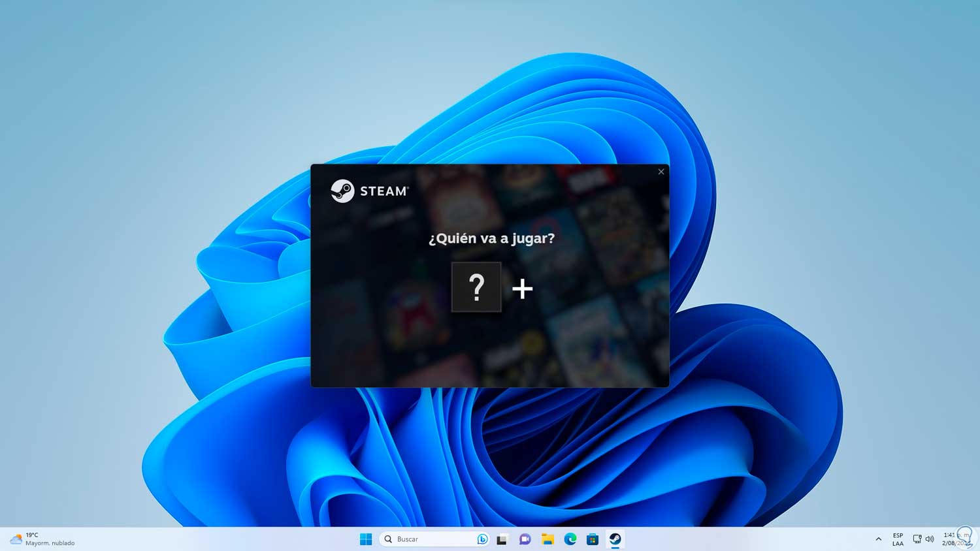This screenshot has width=980, height=551.
Task: Open network settings from the tray icon
Action: 917,539
